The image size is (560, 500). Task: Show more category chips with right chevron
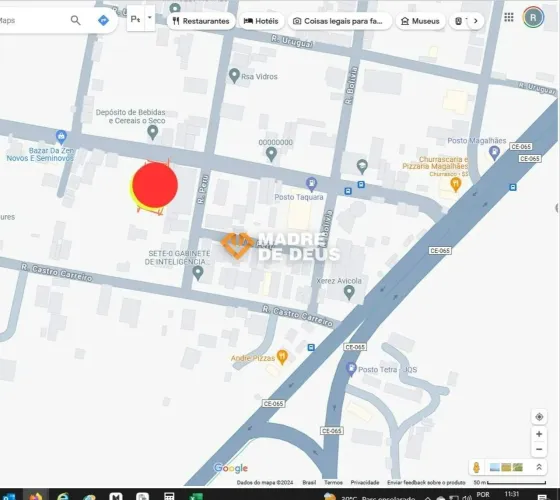coord(475,21)
